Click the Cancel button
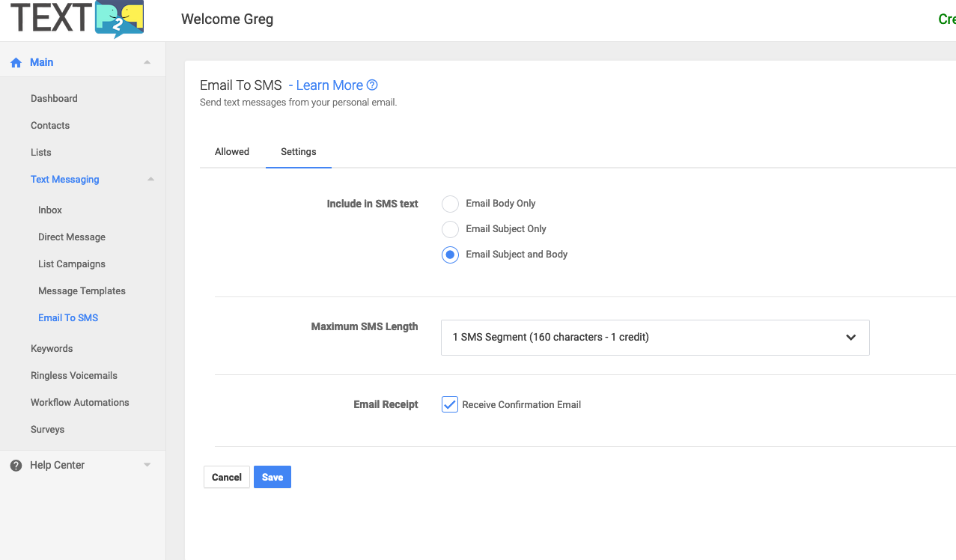The image size is (956, 560). tap(227, 478)
